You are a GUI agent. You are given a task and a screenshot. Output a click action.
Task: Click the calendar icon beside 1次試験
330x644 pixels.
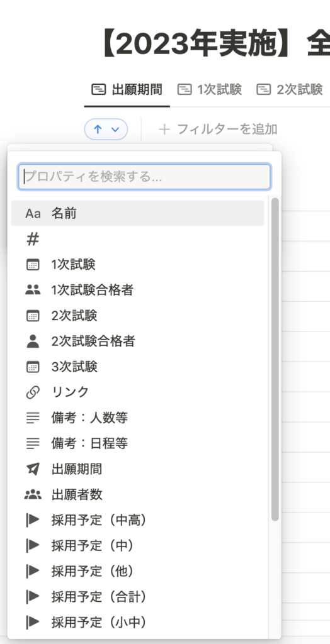tap(33, 265)
